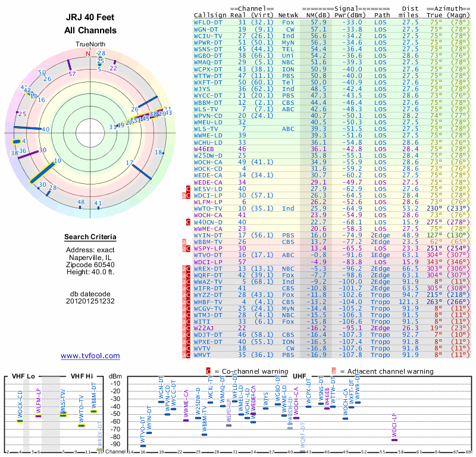The width and height of the screenshot is (476, 457).
Task: Click the co-channel warning icon beside W40CN-D
Action: coord(189,221)
